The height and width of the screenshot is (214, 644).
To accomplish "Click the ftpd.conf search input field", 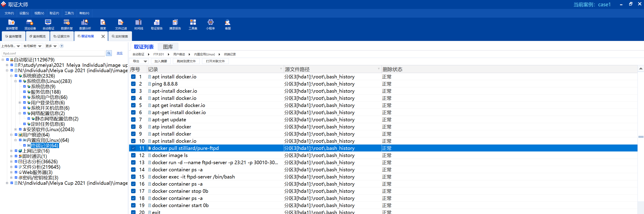I will pyautogui.click(x=53, y=53).
